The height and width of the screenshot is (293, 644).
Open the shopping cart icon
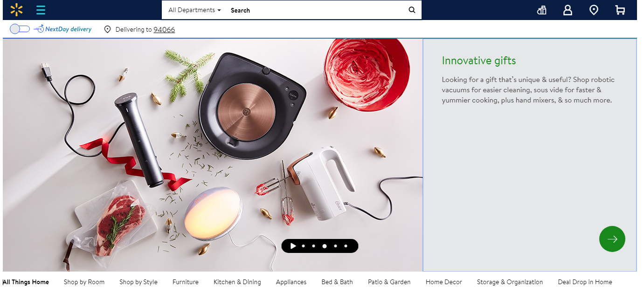pos(620,10)
